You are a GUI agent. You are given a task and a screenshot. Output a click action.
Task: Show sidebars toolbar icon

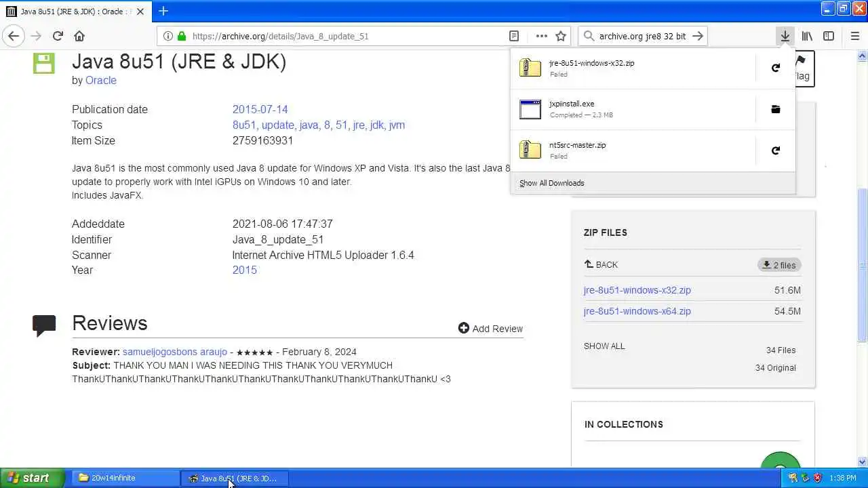click(829, 36)
